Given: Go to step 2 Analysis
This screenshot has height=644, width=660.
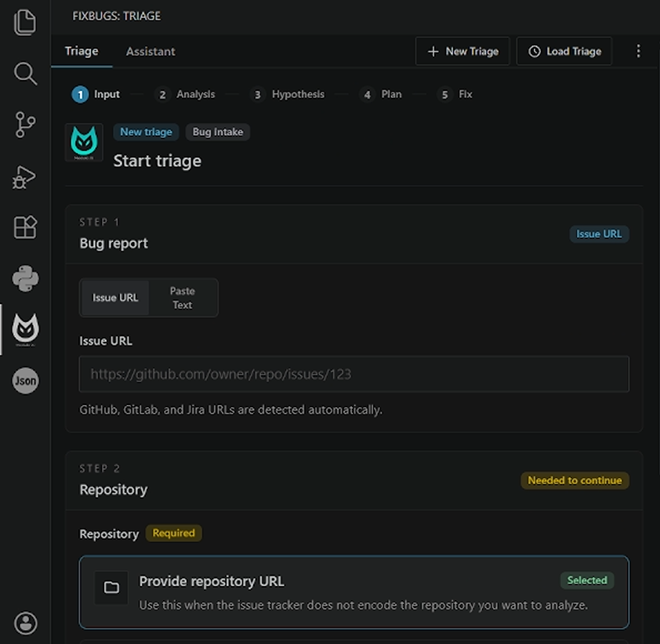Looking at the screenshot, I should point(185,94).
